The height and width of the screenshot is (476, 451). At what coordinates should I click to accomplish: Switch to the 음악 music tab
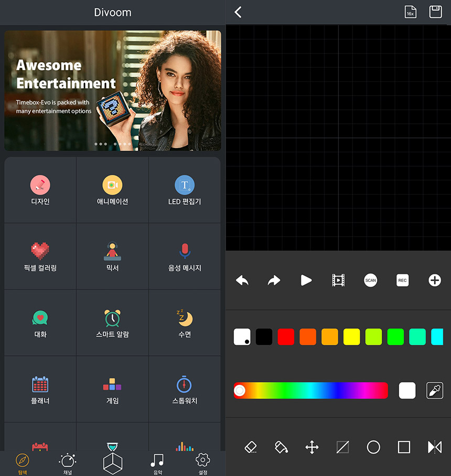tap(157, 463)
